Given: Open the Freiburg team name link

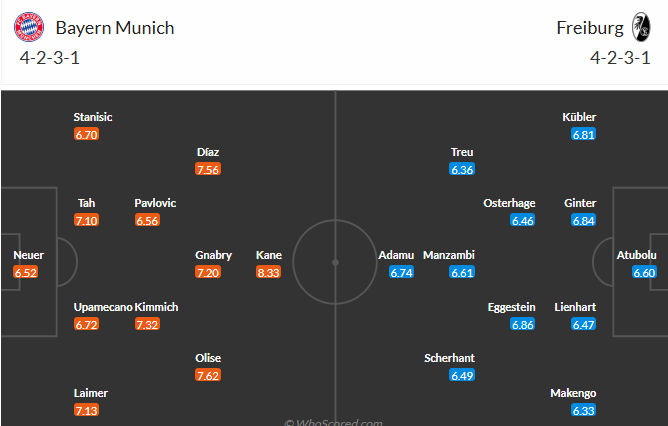Looking at the screenshot, I should (589, 28).
